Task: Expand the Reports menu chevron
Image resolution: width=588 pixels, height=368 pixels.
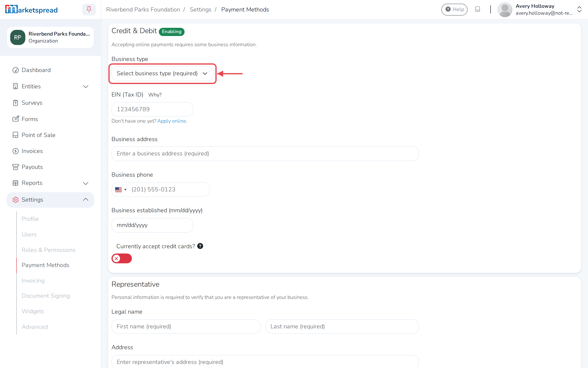Action: (86, 183)
